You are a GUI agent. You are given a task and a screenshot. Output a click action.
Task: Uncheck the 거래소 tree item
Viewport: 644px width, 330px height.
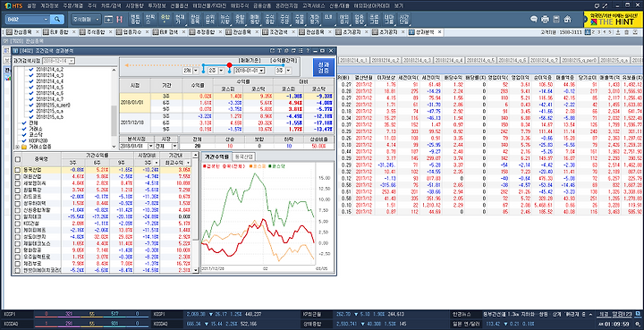point(24,129)
